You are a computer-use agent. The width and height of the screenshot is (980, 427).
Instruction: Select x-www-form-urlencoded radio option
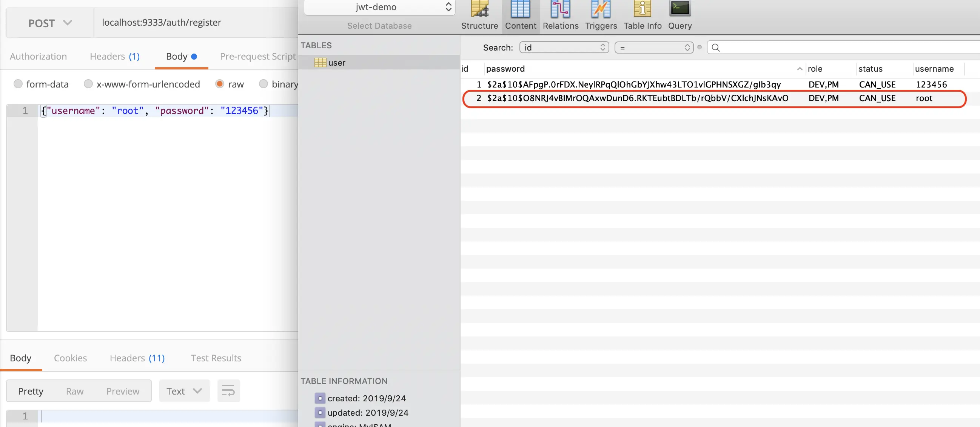coord(88,84)
